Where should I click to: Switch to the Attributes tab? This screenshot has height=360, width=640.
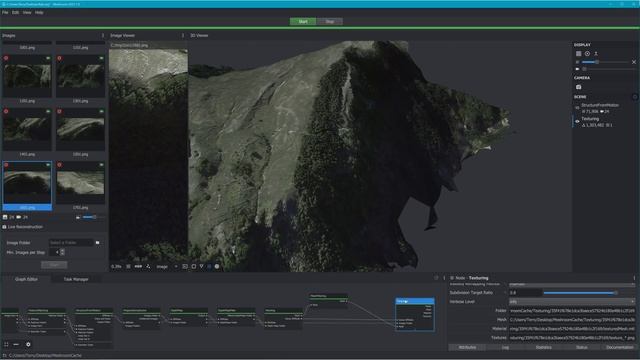[467, 347]
